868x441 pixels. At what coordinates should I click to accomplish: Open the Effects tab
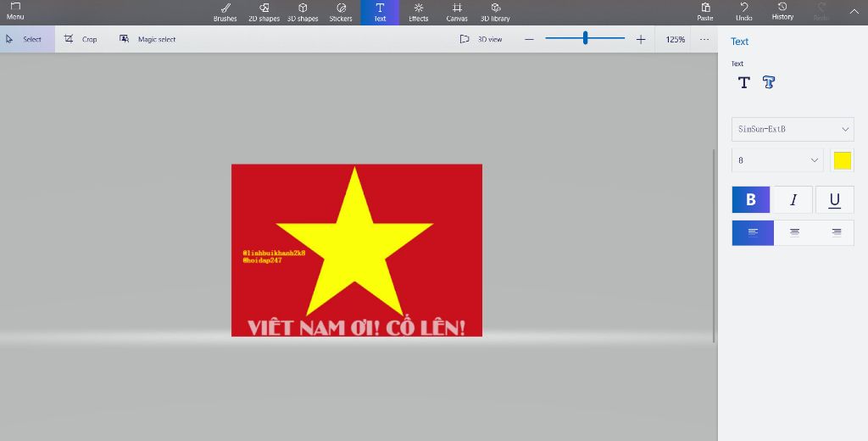(x=419, y=12)
